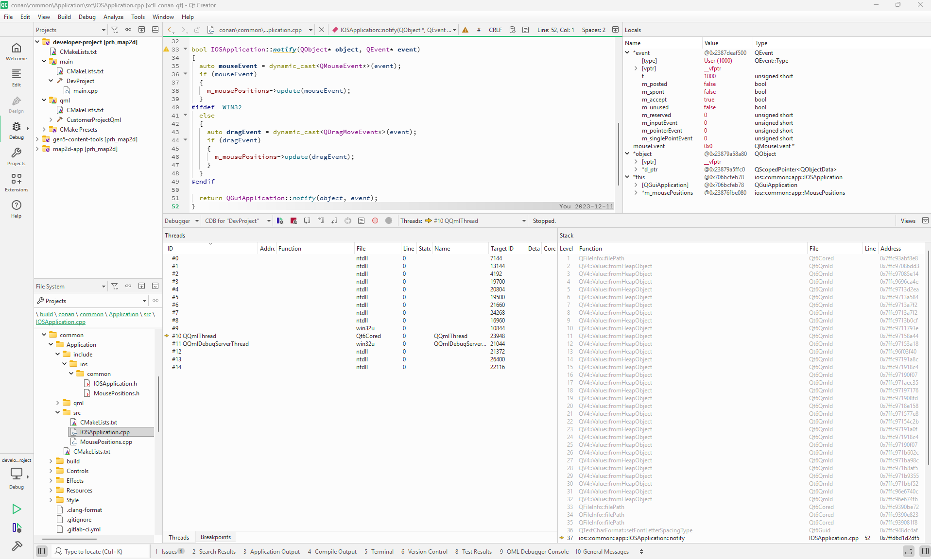Collapse the *event variable in Locals
The width and height of the screenshot is (932, 560).
pos(627,53)
